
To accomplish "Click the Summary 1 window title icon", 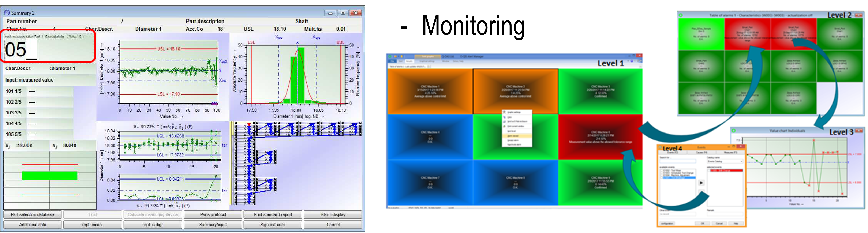I will point(7,13).
